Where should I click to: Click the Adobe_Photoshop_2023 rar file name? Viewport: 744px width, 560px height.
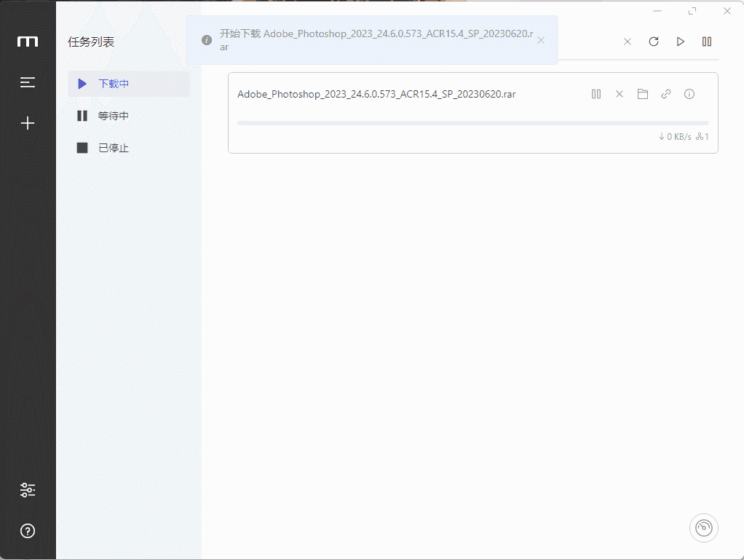click(x=376, y=94)
